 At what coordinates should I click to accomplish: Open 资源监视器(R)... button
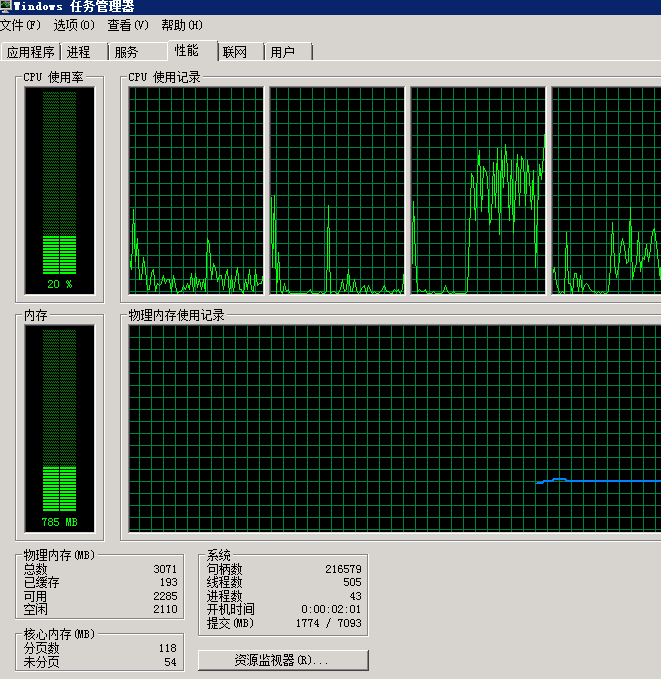point(283,660)
